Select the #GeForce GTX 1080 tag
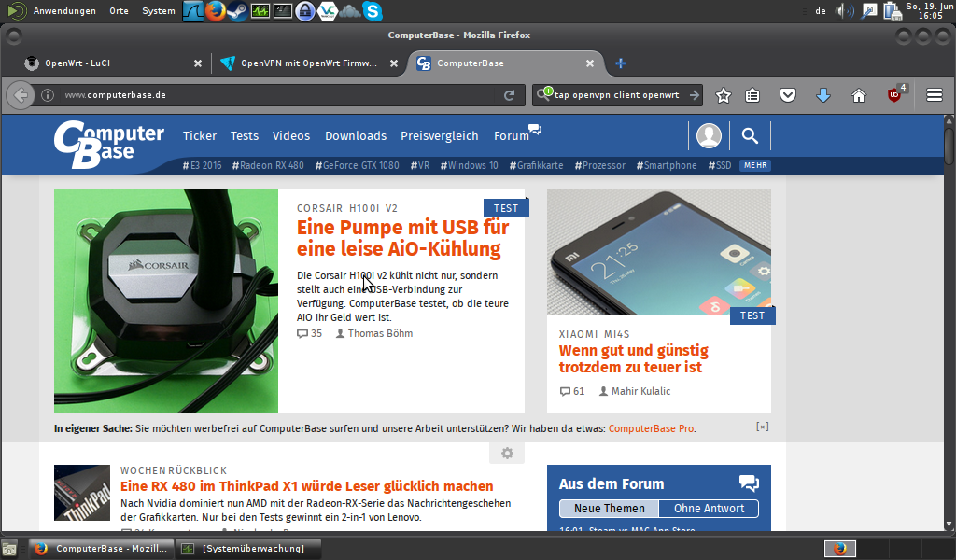This screenshot has width=956, height=560. coord(358,165)
